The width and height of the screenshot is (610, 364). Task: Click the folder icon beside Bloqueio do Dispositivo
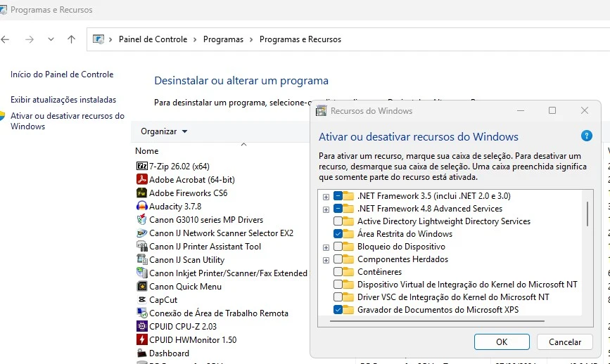(x=348, y=247)
